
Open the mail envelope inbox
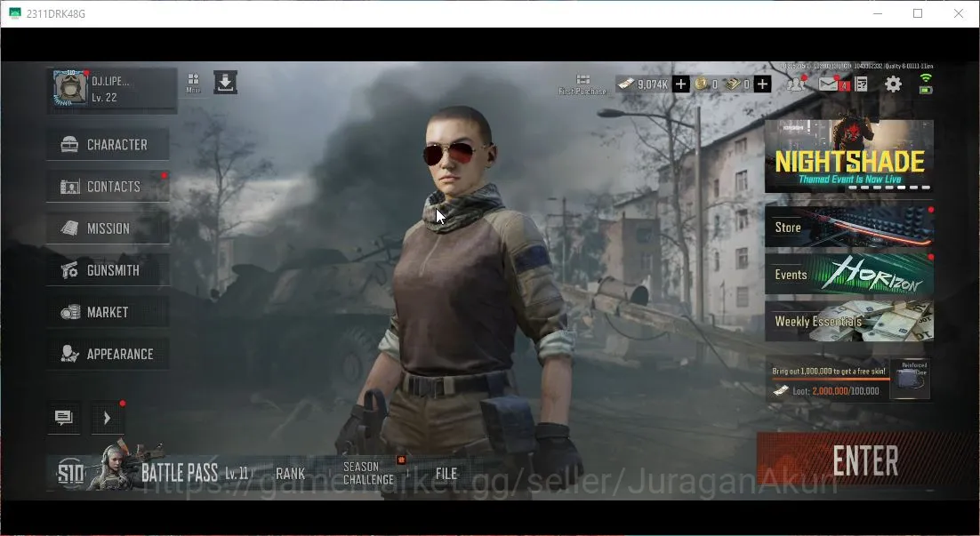pos(828,84)
